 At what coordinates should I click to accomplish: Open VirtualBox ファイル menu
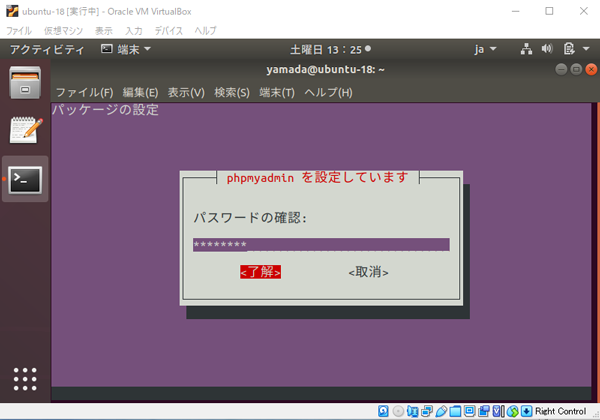click(x=19, y=31)
